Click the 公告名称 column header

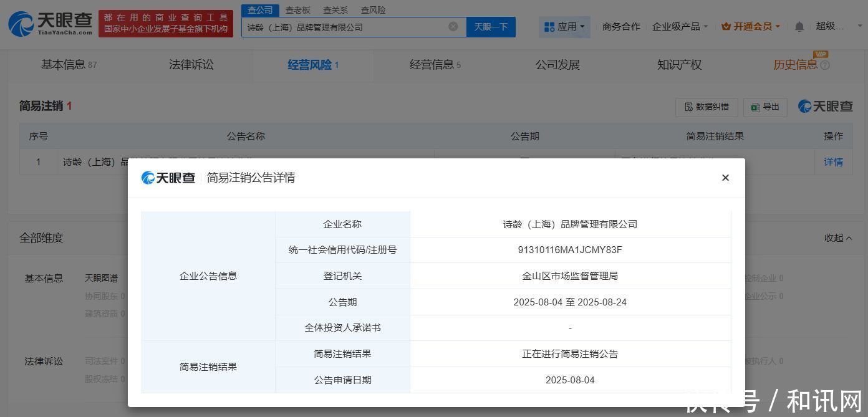tap(246, 136)
